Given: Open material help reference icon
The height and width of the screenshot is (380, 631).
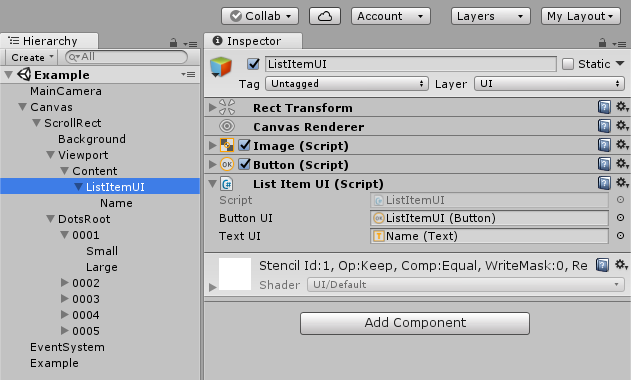Looking at the screenshot, I should point(602,265).
